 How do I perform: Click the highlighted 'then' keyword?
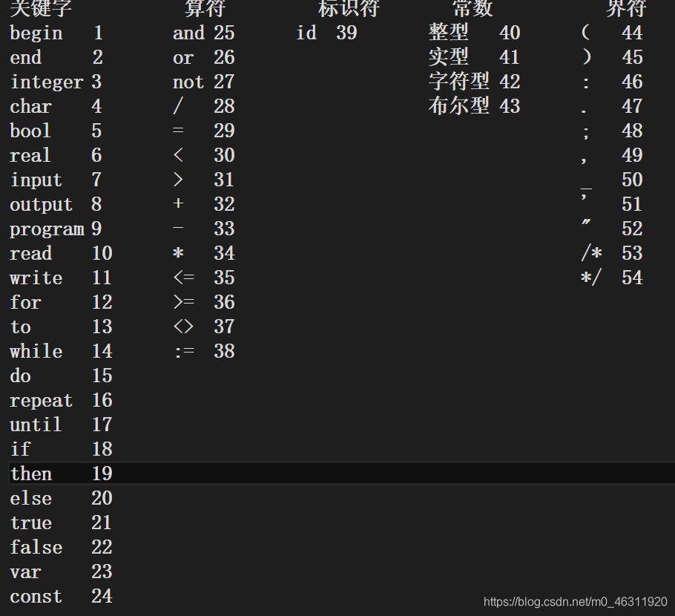(31, 474)
